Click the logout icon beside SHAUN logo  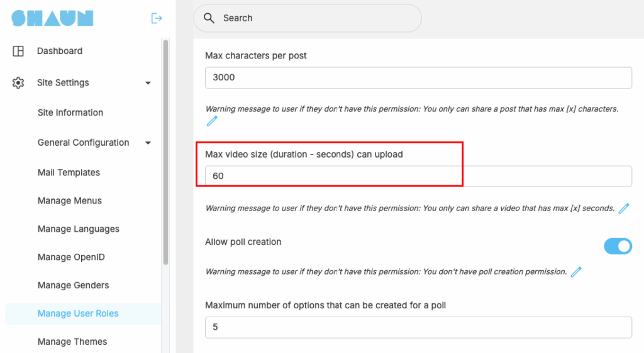pyautogui.click(x=157, y=18)
